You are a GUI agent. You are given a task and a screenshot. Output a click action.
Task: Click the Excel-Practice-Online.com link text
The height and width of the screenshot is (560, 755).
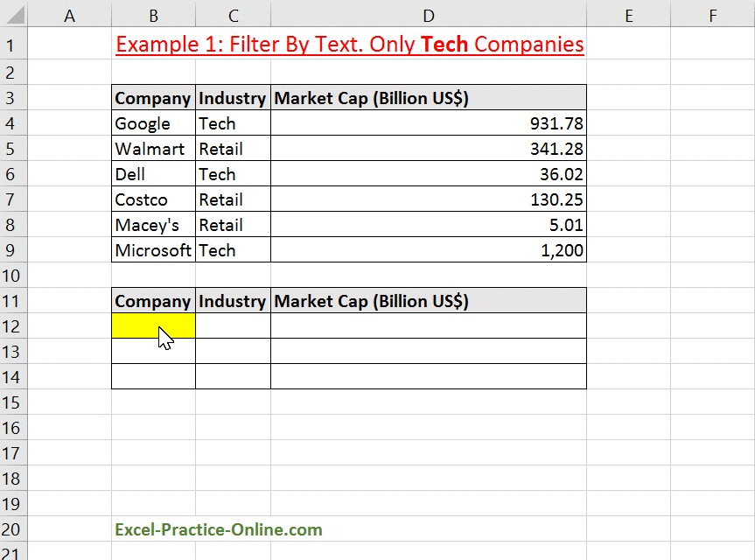pos(218,529)
